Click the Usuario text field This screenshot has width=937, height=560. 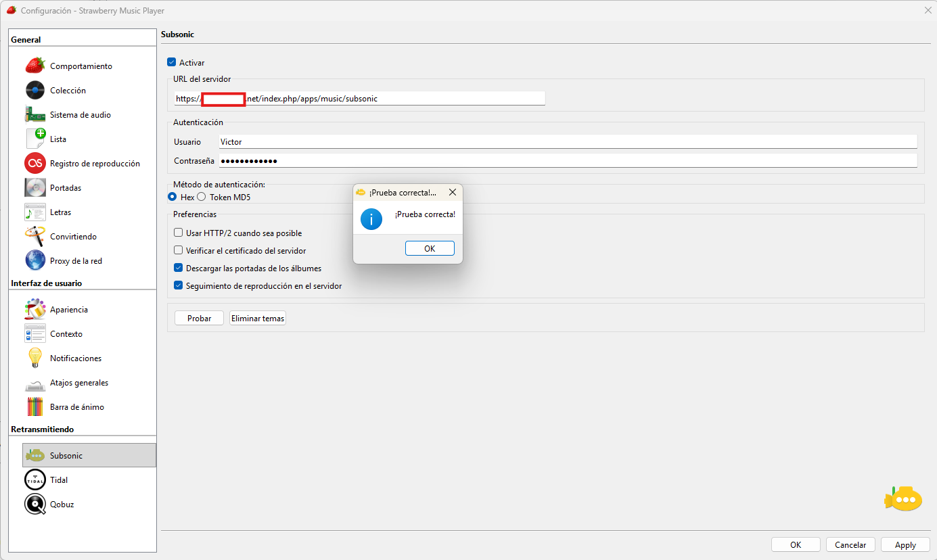tap(568, 142)
